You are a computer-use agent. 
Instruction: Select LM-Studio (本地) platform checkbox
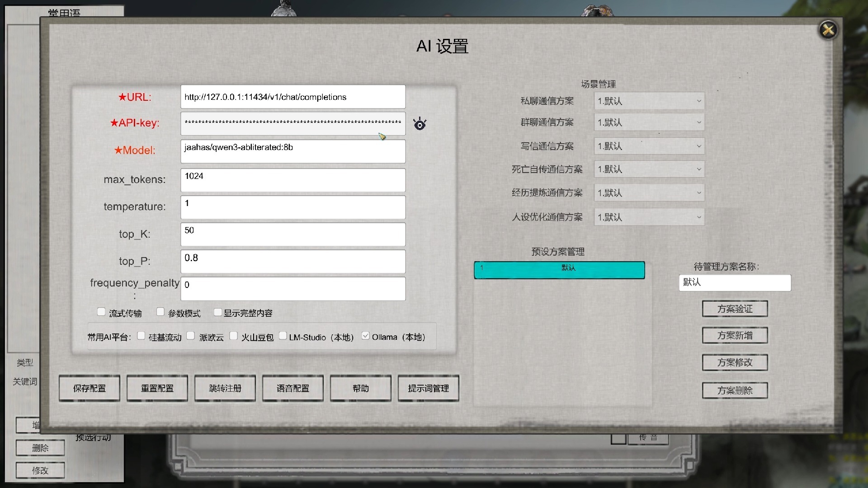click(x=283, y=336)
